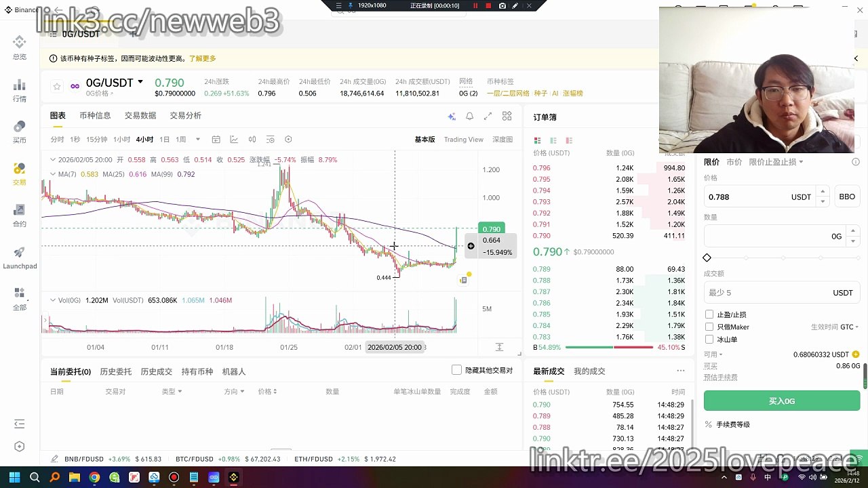The image size is (868, 488).
Task: Open the Launchpad rocket icon in sidebar
Action: (x=20, y=252)
